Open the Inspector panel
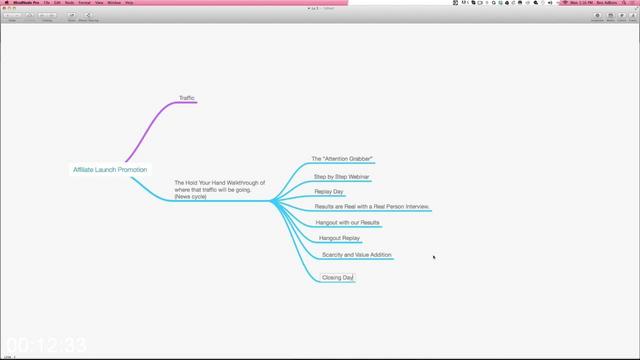Viewport: 640px width, 360px height. click(x=597, y=16)
